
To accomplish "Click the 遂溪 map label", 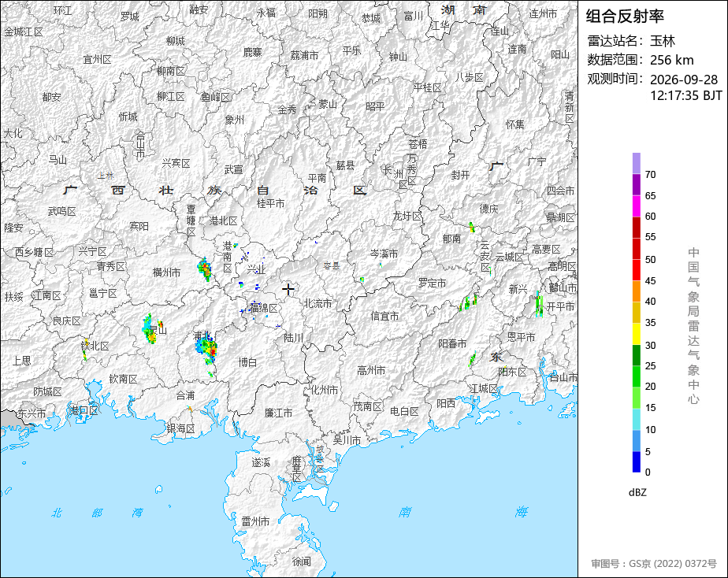I will 261,462.
